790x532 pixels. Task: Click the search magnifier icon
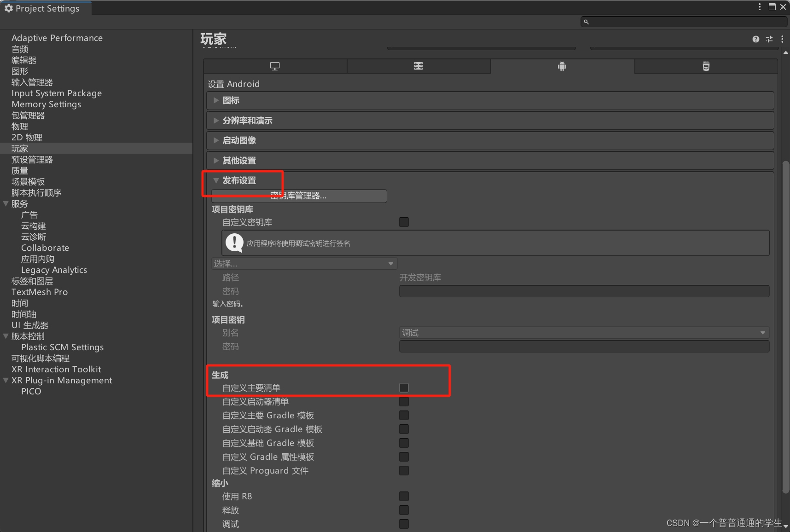[x=586, y=22]
